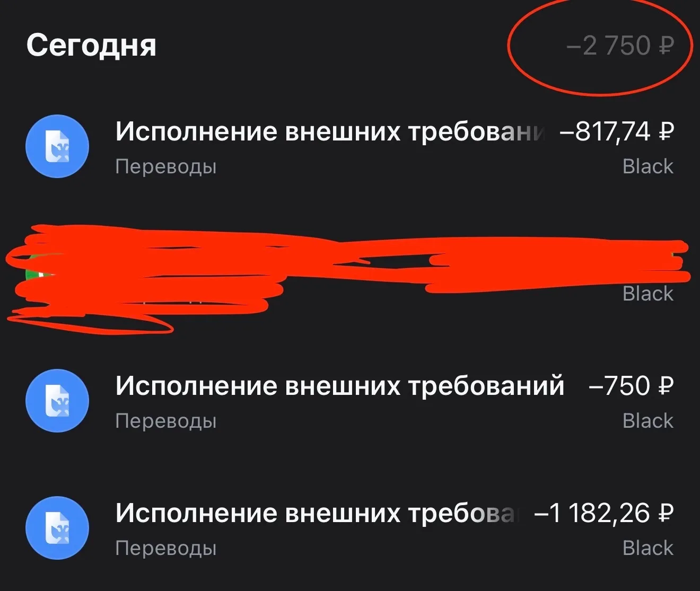Open the −1 182,26 ₽ transaction by its title
Viewport: 700px width, 591px height.
click(316, 513)
